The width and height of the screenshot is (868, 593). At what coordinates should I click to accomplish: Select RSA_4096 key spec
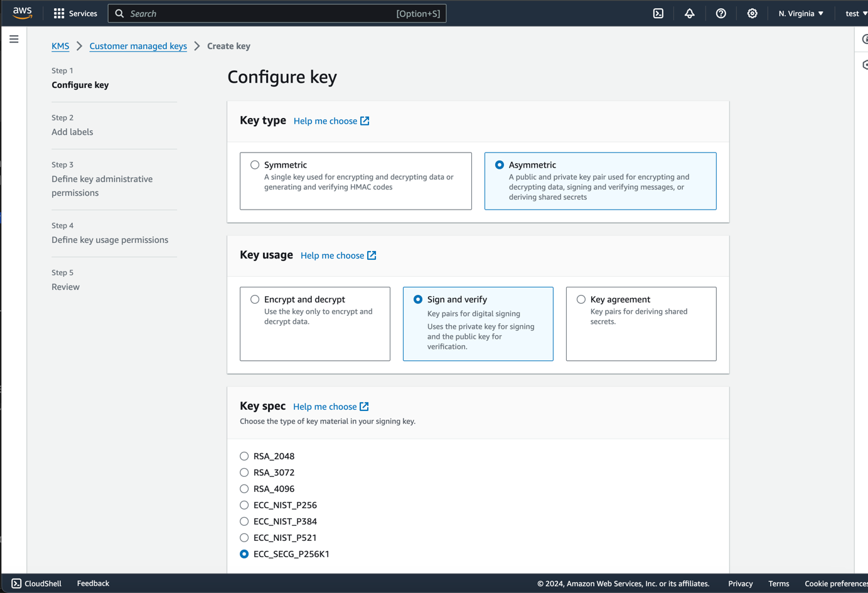(x=244, y=489)
